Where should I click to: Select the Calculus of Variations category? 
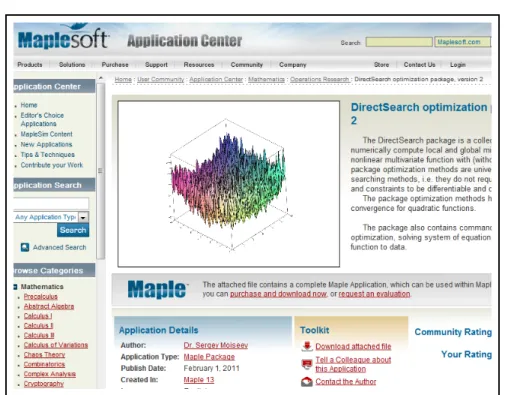coord(56,345)
